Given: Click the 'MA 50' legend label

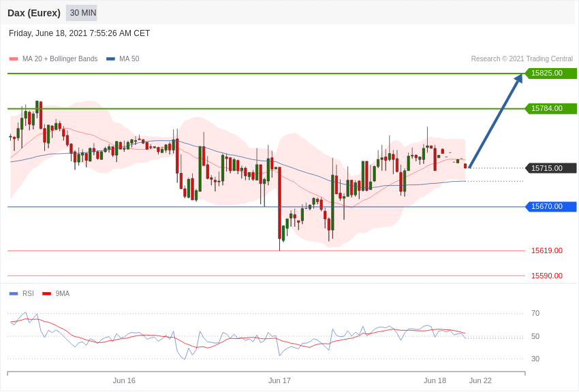Looking at the screenshot, I should click(129, 59).
